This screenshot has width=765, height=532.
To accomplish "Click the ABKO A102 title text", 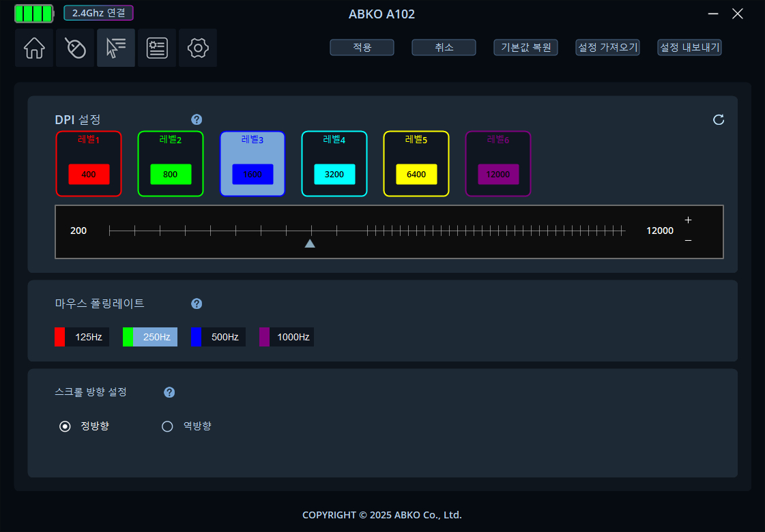I will (382, 14).
